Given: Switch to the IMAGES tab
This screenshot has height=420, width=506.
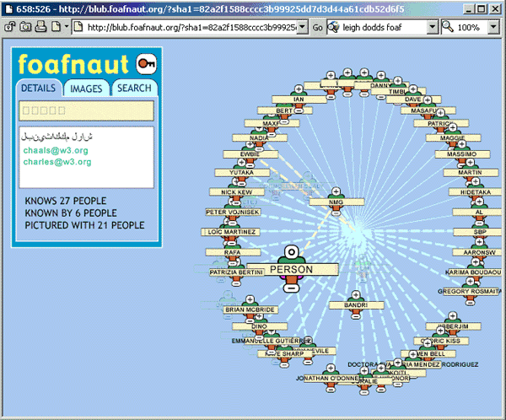Looking at the screenshot, I should pyautogui.click(x=86, y=88).
